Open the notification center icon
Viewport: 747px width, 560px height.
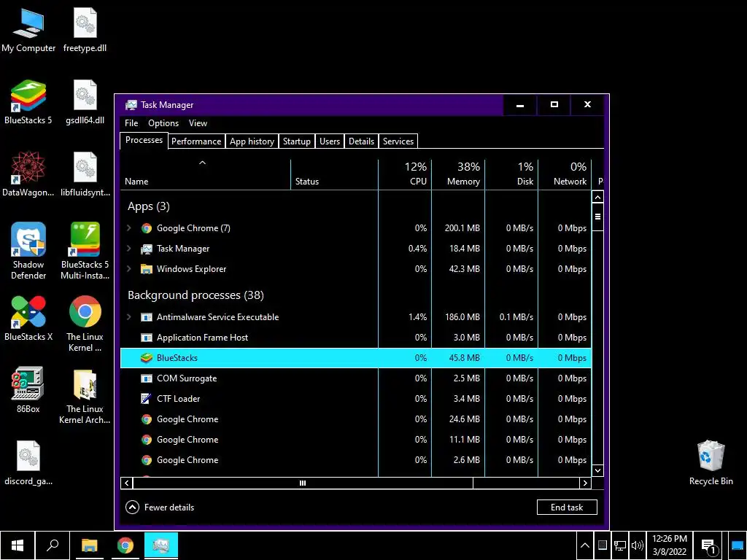tap(709, 545)
